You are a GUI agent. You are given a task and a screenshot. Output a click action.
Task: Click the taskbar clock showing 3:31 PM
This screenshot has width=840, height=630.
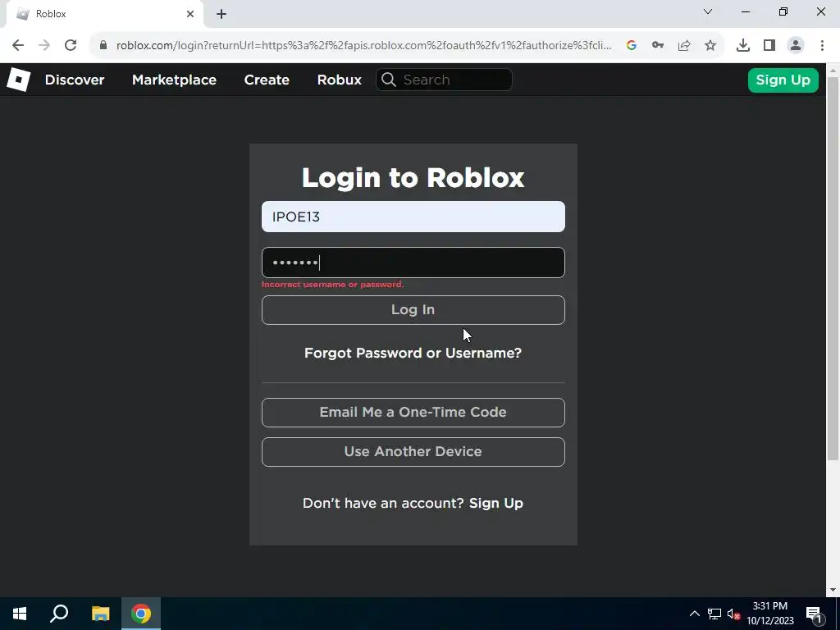(x=770, y=614)
